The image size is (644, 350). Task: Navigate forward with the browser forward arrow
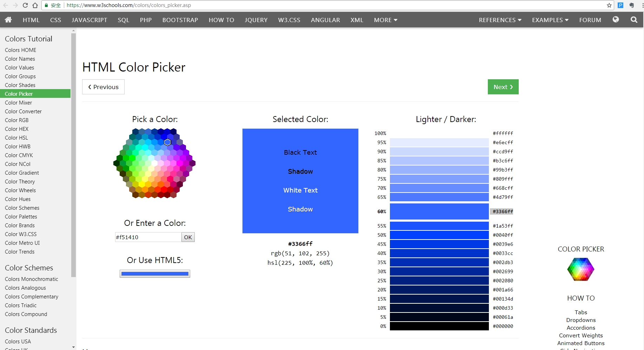coord(15,5)
